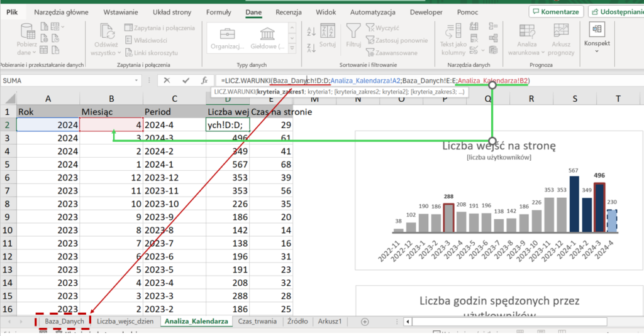Click the fx insert function icon

click(x=204, y=80)
